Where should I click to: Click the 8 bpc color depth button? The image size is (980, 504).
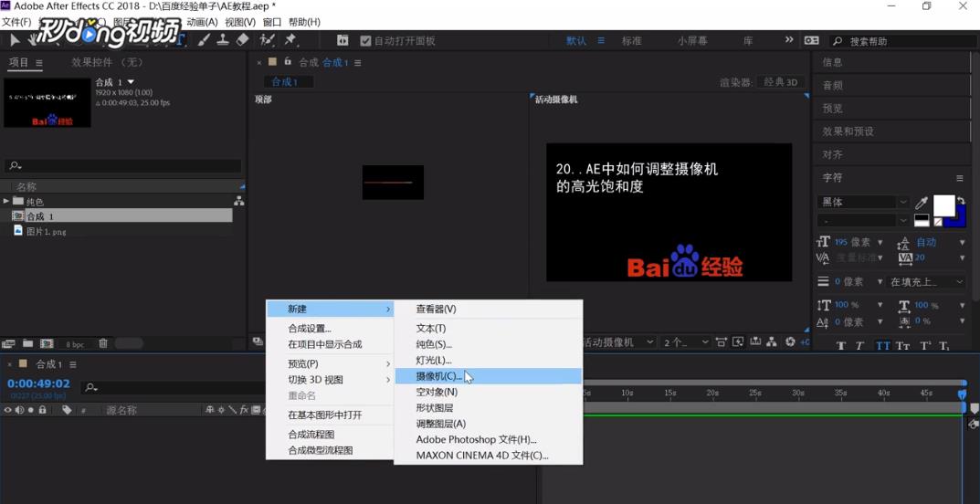point(74,344)
